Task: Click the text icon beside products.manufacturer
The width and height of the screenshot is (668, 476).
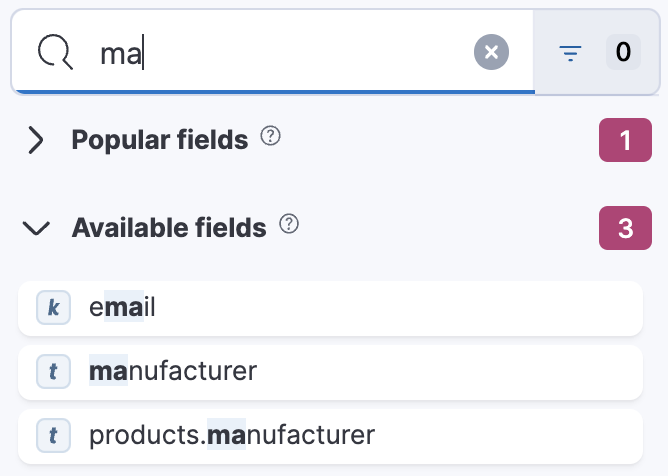Action: pyautogui.click(x=52, y=435)
